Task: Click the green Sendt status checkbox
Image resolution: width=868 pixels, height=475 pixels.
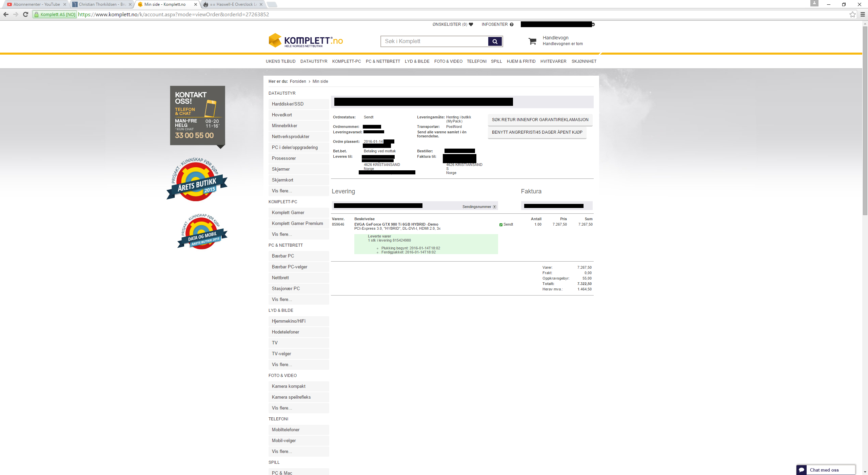Action: (x=501, y=225)
